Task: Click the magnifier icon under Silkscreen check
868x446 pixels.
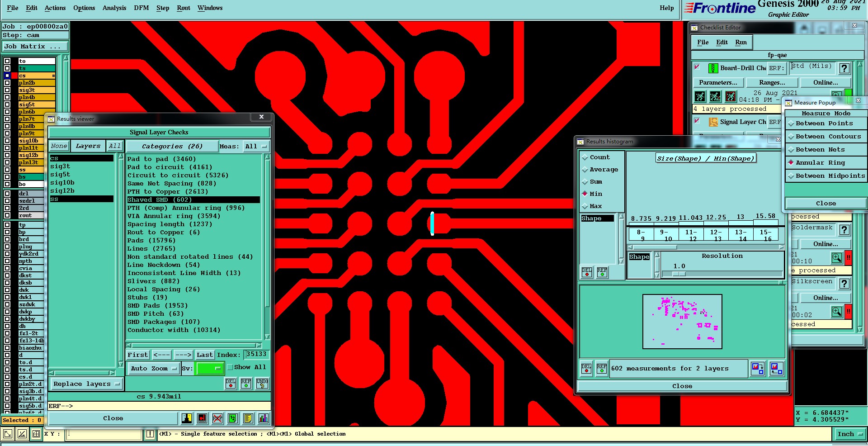Action: [x=837, y=312]
